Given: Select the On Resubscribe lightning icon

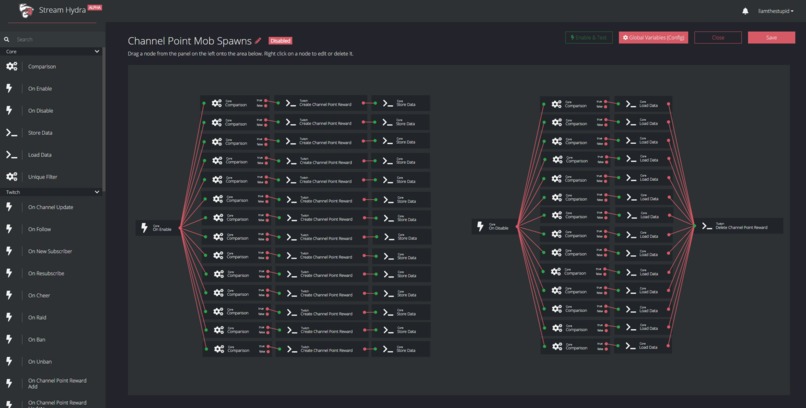Looking at the screenshot, I should pyautogui.click(x=9, y=273).
